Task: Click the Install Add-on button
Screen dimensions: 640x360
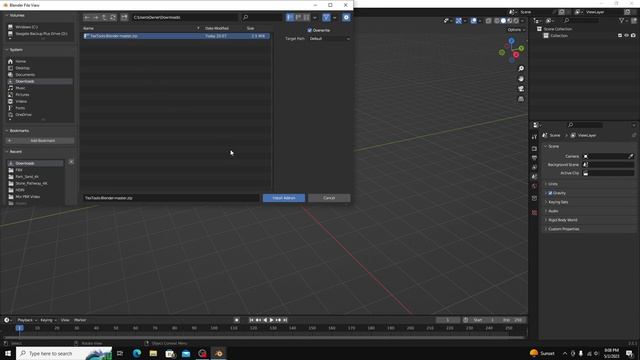Action: pyautogui.click(x=284, y=198)
